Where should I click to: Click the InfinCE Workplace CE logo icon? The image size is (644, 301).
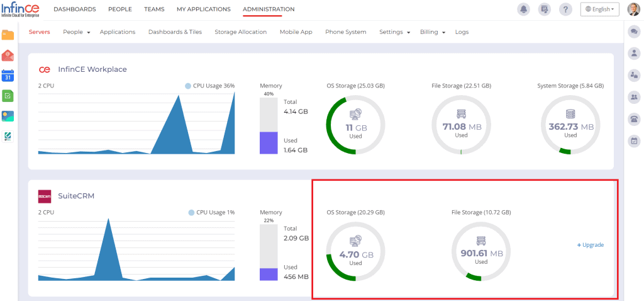pyautogui.click(x=45, y=69)
